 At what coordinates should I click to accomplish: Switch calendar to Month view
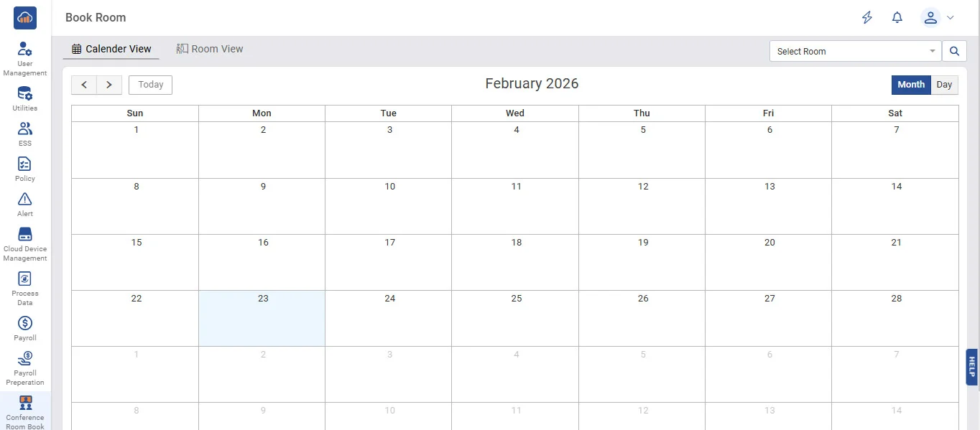pos(911,85)
